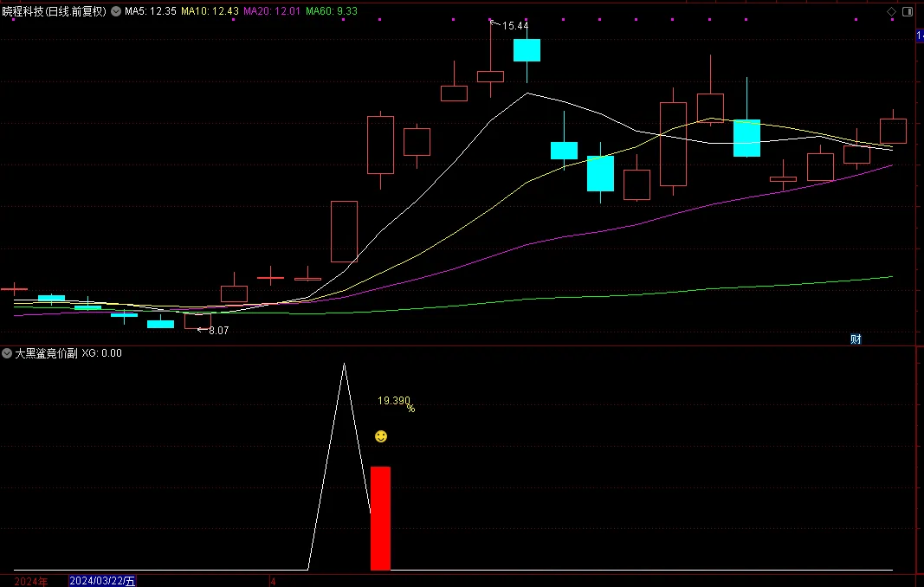
Task: Click the 2024/03/22/五 date label
Action: click(x=102, y=581)
